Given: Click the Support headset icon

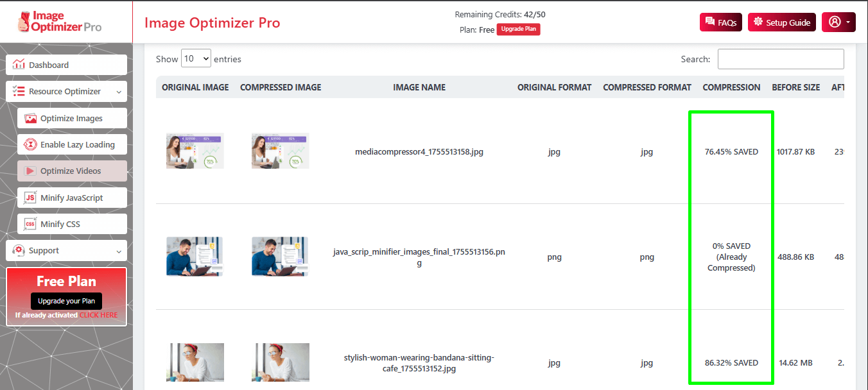Looking at the screenshot, I should click(19, 250).
